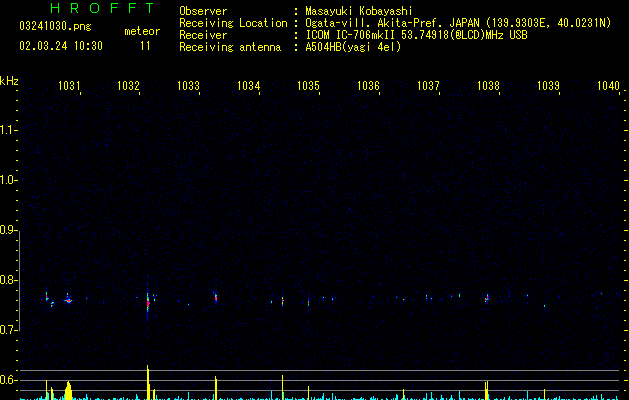Click the meteor label

142,31
